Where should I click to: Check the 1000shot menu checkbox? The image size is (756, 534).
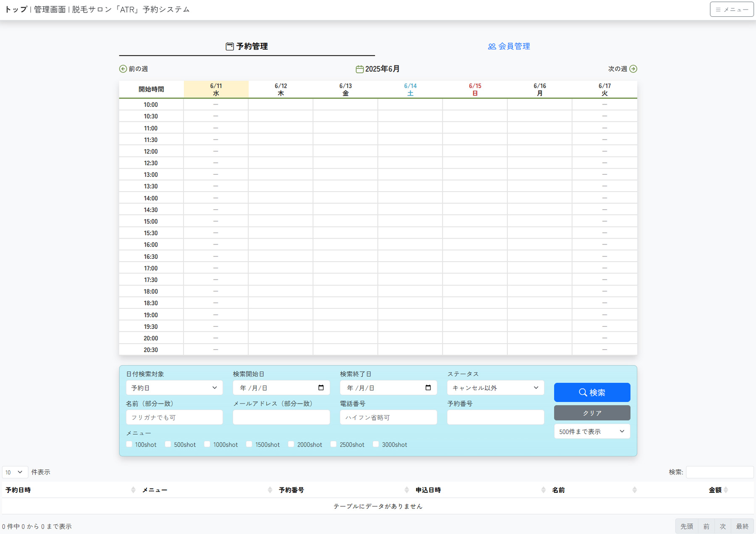point(207,444)
